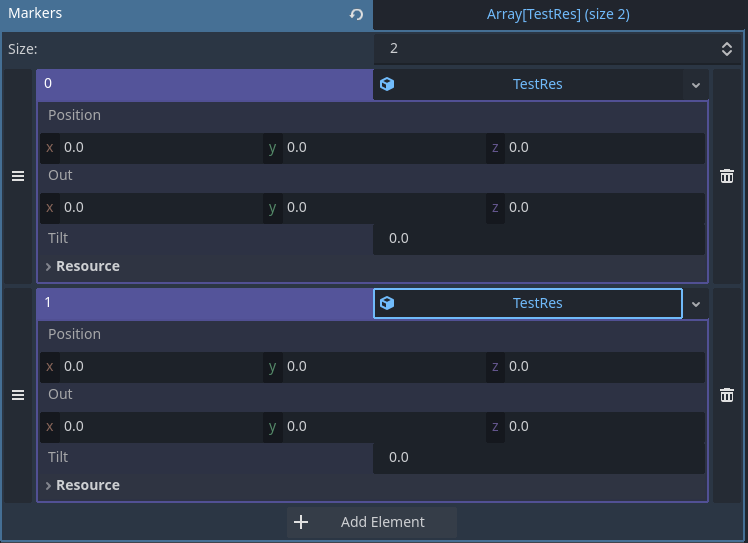Select the Tilt value field of element 1
Image resolution: width=748 pixels, height=543 pixels.
[539, 458]
